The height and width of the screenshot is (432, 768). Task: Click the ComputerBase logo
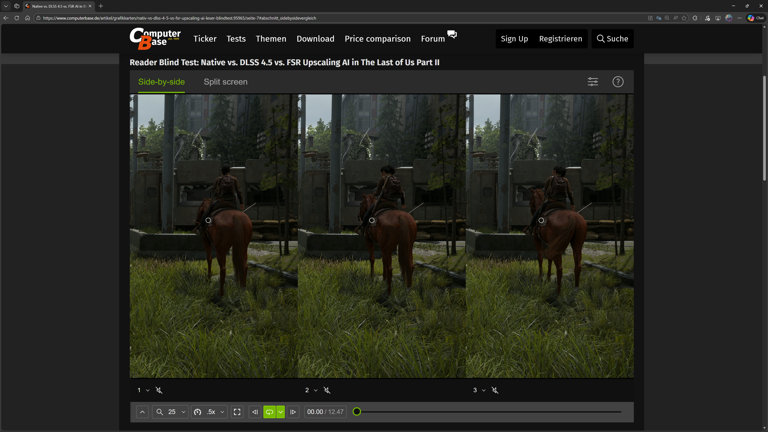[155, 38]
